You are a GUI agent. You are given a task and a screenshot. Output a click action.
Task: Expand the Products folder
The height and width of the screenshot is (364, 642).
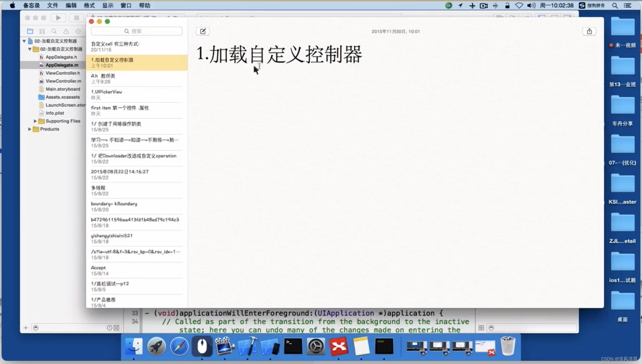pyautogui.click(x=30, y=129)
